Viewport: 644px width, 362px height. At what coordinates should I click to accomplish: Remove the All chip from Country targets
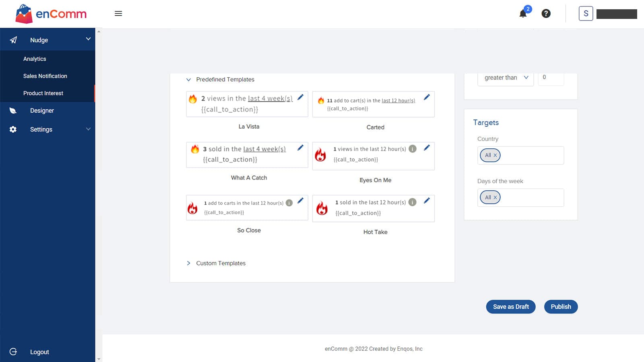pyautogui.click(x=495, y=155)
